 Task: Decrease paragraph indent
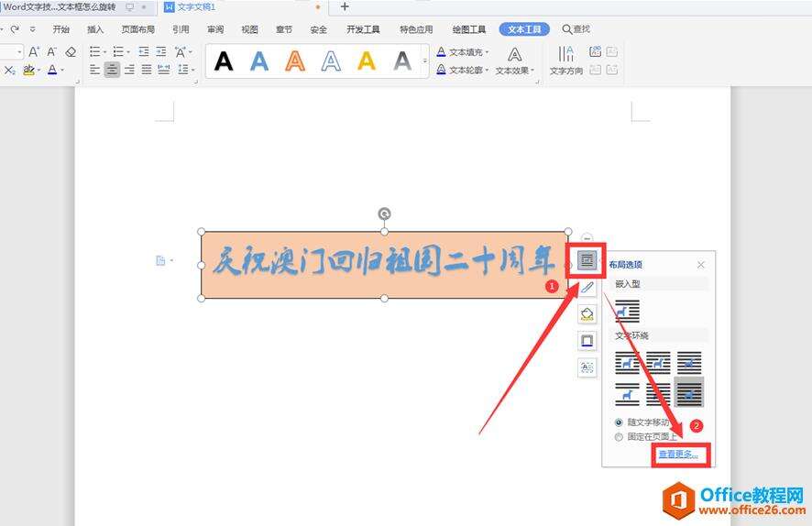(x=144, y=51)
